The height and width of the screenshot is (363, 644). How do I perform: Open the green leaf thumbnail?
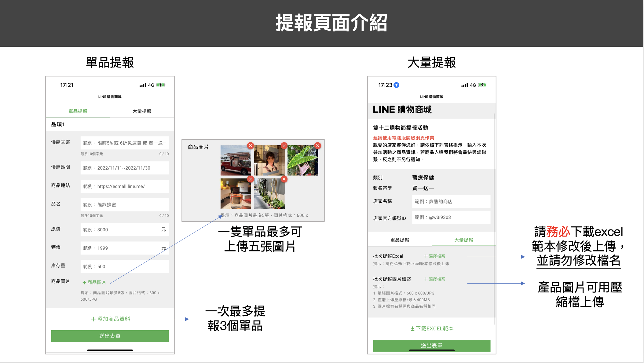coord(303,160)
